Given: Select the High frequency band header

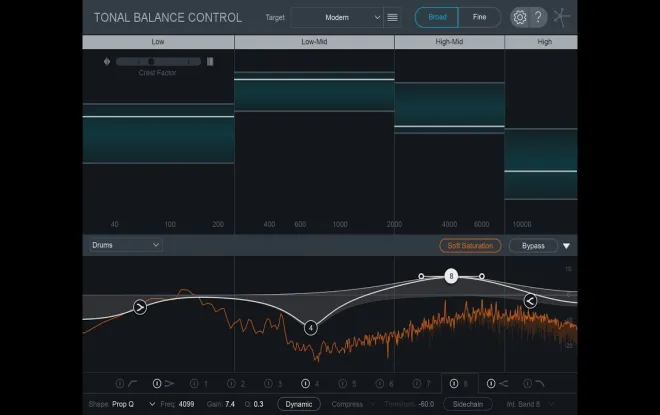Looking at the screenshot, I should pos(541,42).
